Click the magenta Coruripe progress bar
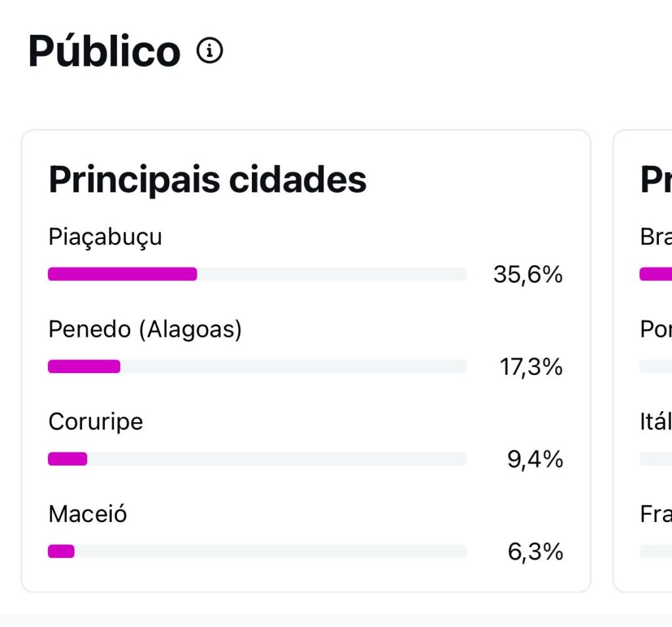The height and width of the screenshot is (627, 672). 68,459
